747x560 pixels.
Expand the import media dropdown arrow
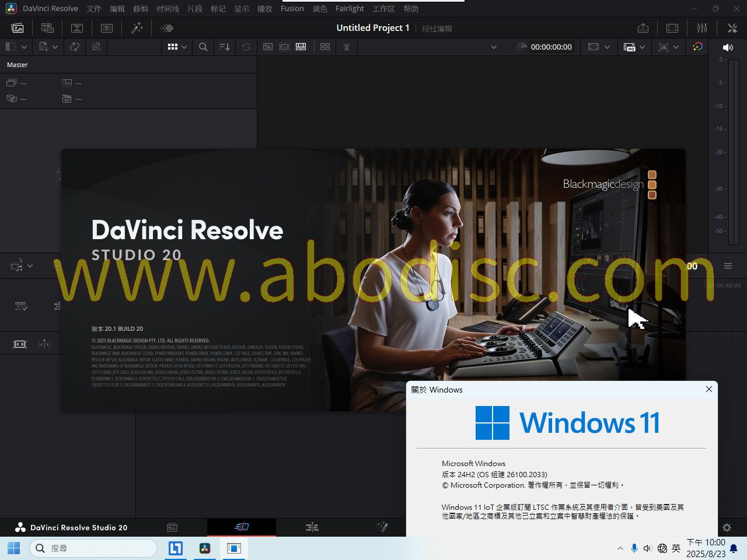click(55, 47)
